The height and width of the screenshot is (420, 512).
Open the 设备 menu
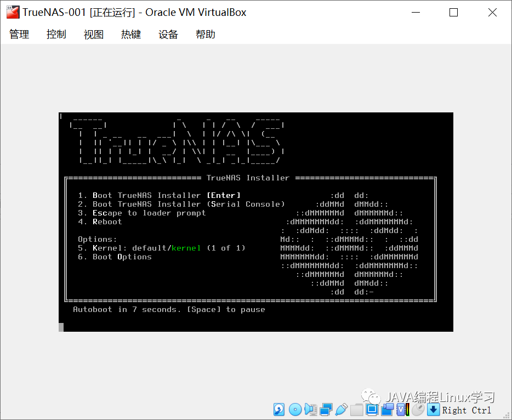168,35
